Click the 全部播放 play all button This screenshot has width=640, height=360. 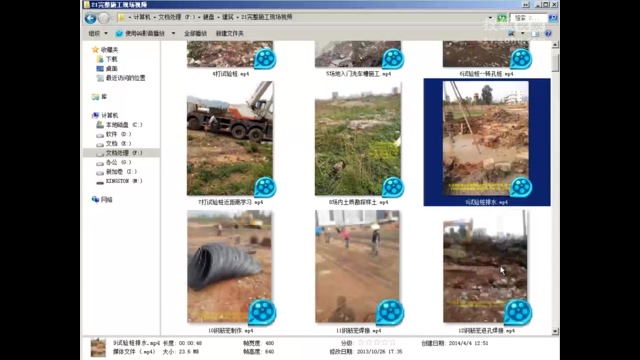tap(195, 33)
